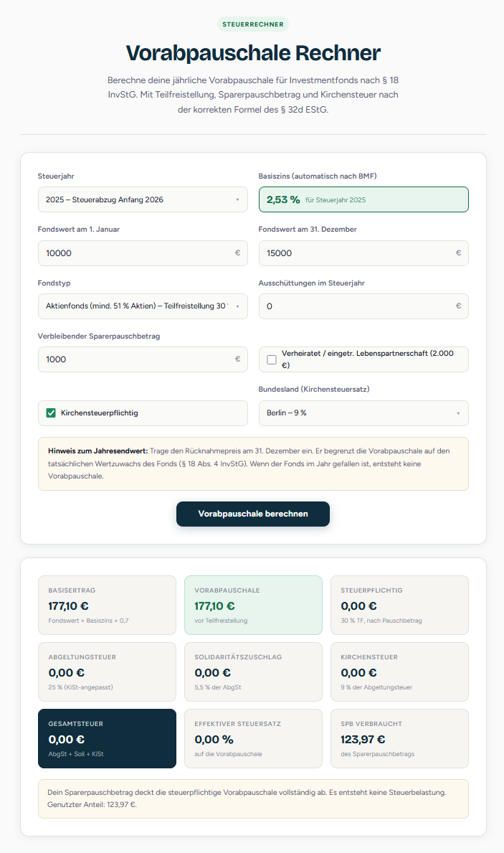This screenshot has height=853, width=504.
Task: Click the '30 % TF, nach Pauschbetrag' caption
Action: coord(381,620)
